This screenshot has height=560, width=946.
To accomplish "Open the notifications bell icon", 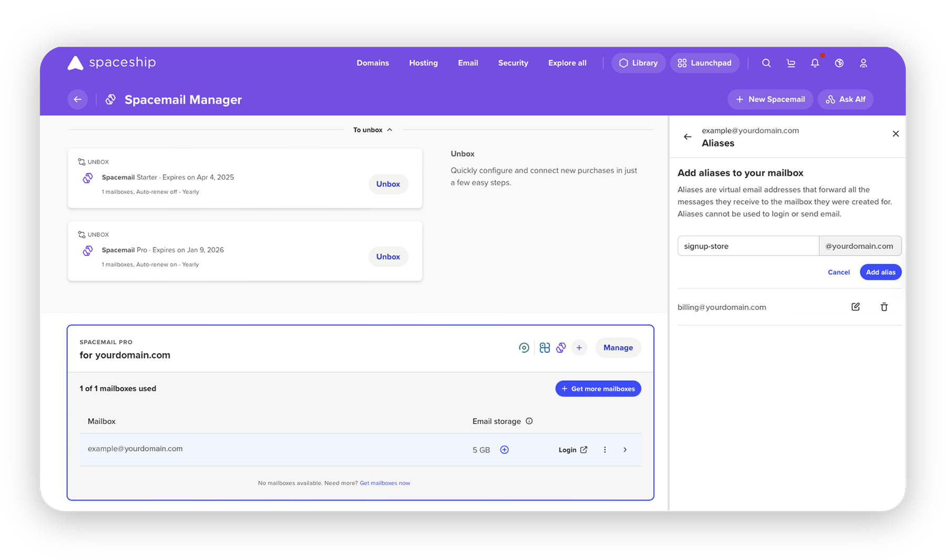I will (x=815, y=63).
